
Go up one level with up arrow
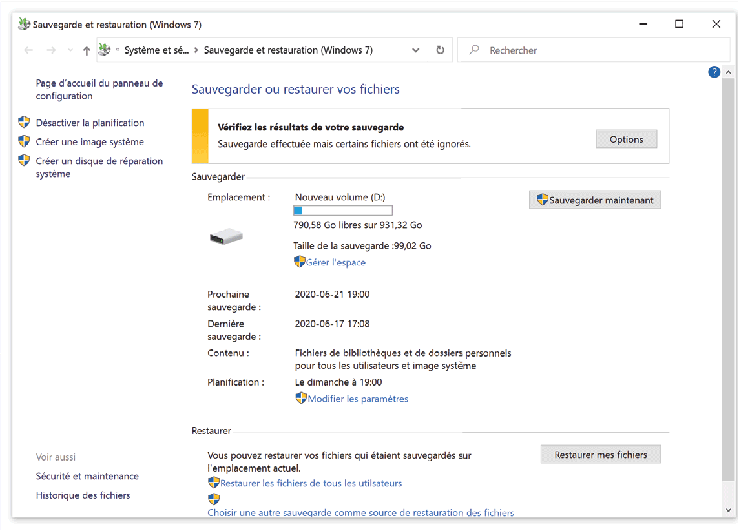86,51
